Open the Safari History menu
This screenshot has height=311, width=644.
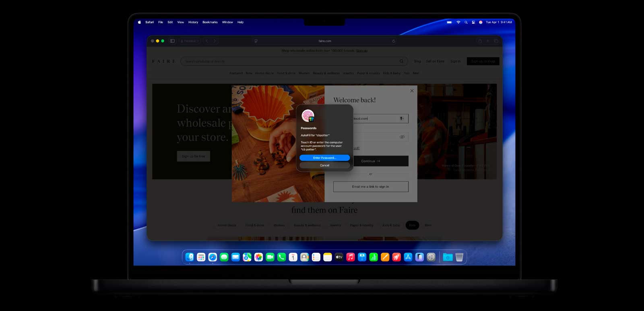(193, 22)
